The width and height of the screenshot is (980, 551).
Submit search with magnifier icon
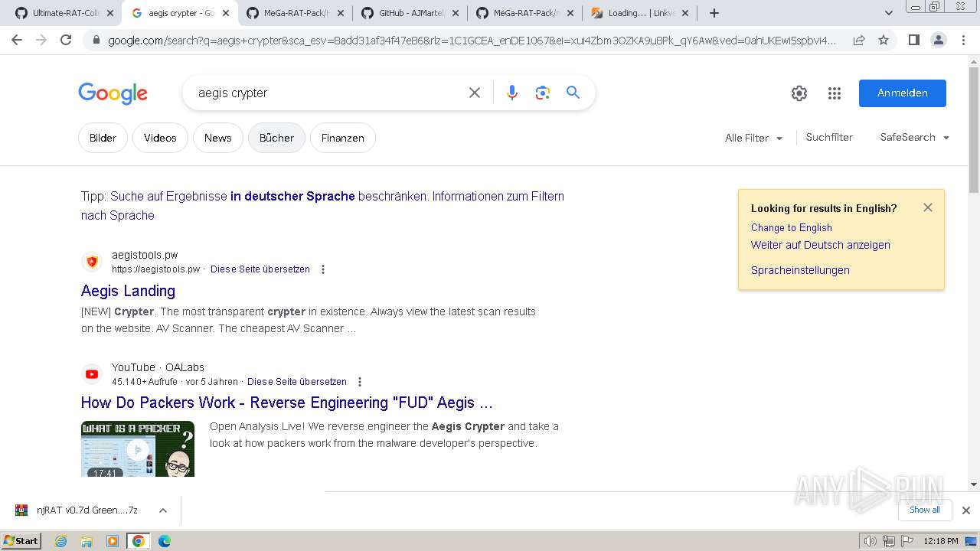pyautogui.click(x=573, y=93)
